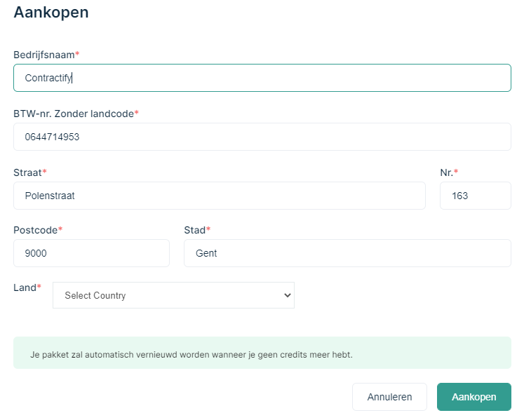524x420 pixels.
Task: Click the chevron arrow of the Land dropdown
Action: [x=286, y=295]
